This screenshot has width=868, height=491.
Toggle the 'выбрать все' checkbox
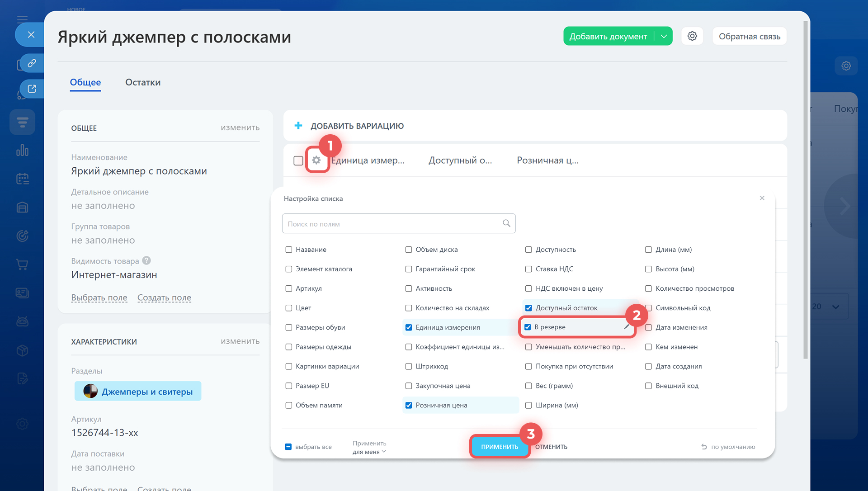[x=288, y=447]
